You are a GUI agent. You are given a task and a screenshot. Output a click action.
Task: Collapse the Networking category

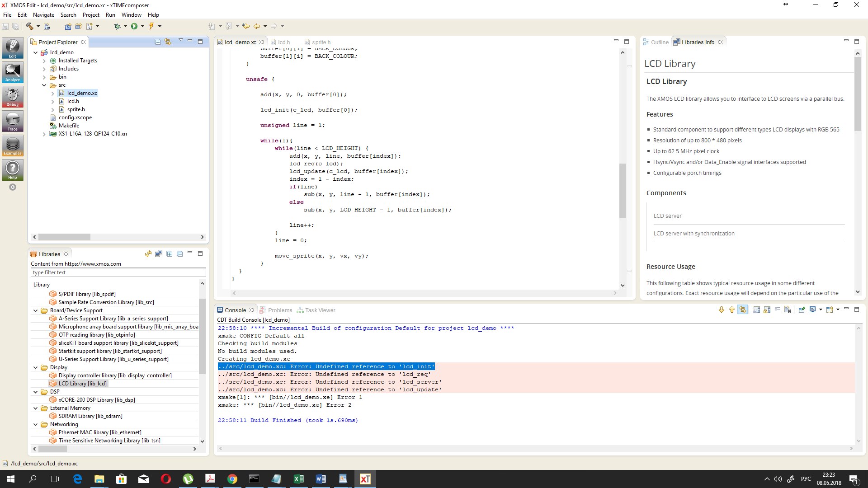click(35, 424)
